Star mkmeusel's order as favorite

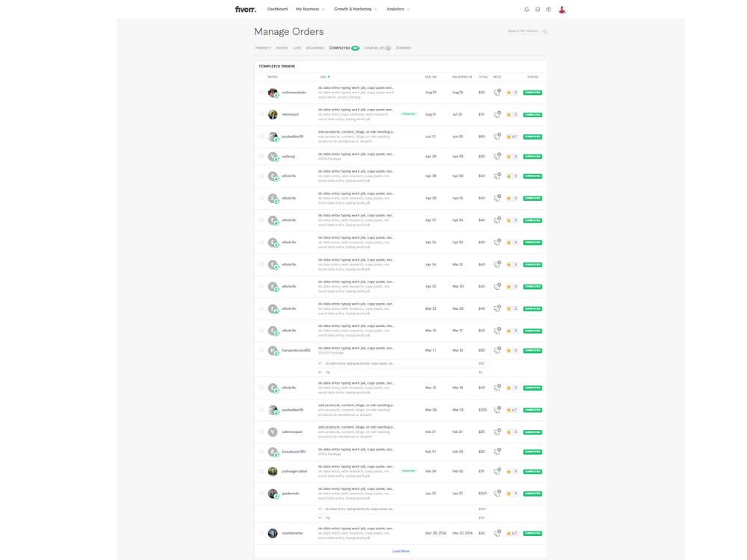coord(261,114)
